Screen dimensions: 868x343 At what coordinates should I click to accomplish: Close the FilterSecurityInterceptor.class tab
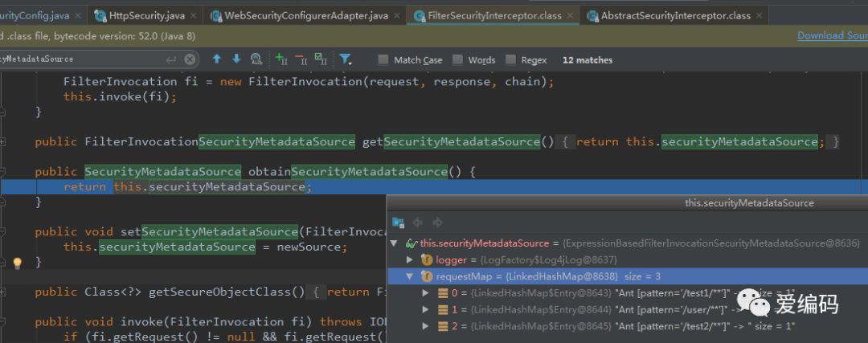coord(570,15)
